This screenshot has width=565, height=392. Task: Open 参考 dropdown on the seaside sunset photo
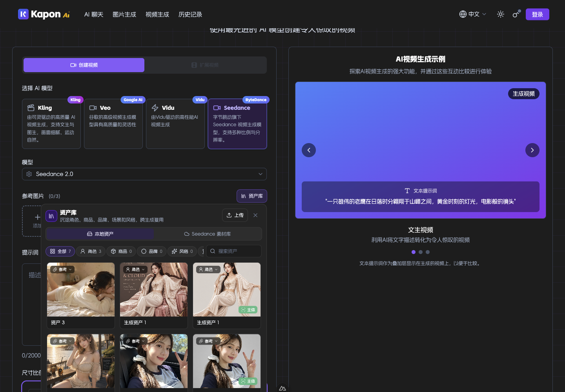[62, 341]
